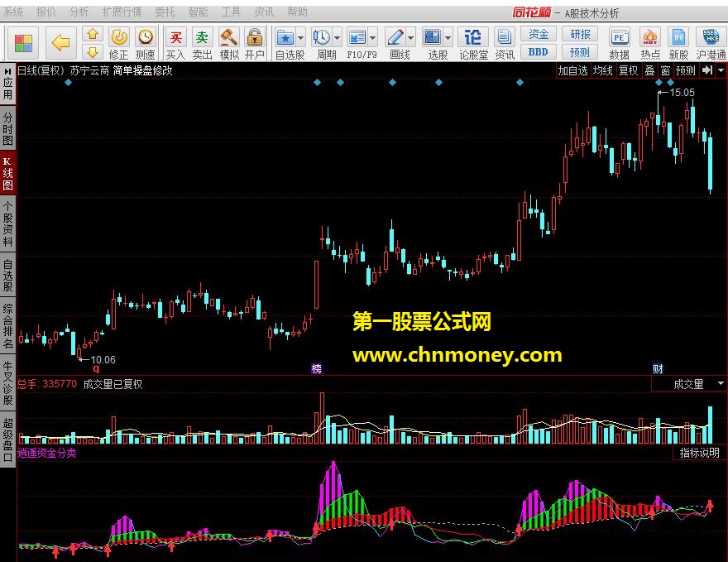Click the 榜 marker under the chart
Screen dimensions: 728x562
click(317, 369)
